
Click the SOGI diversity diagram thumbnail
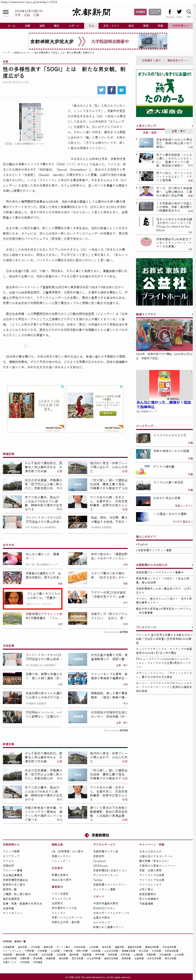pyautogui.click(x=30, y=122)
